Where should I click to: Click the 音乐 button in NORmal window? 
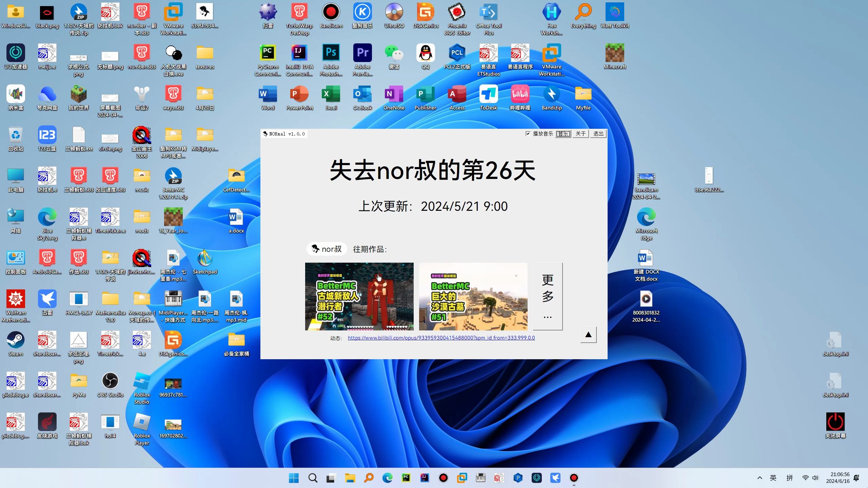[x=563, y=134]
